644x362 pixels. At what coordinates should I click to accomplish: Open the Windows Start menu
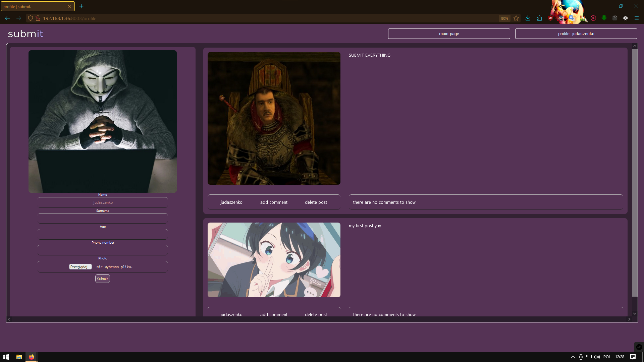click(6, 357)
